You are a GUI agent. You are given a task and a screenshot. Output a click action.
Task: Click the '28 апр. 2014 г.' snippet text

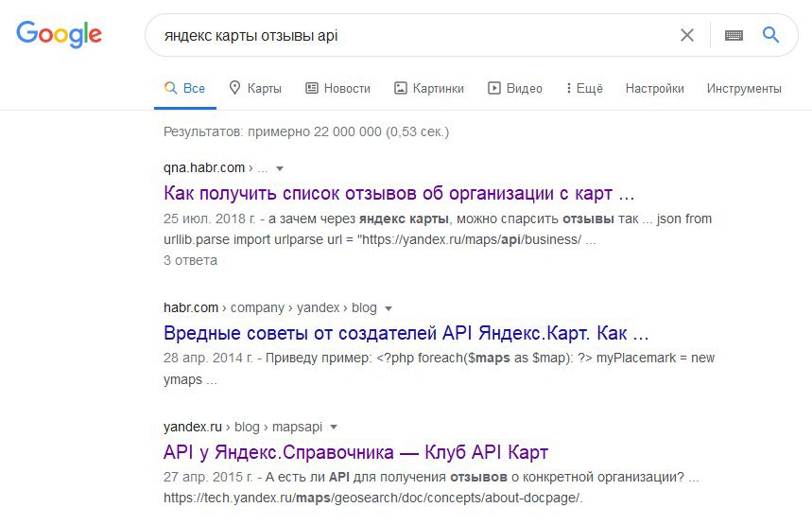pyautogui.click(x=208, y=359)
